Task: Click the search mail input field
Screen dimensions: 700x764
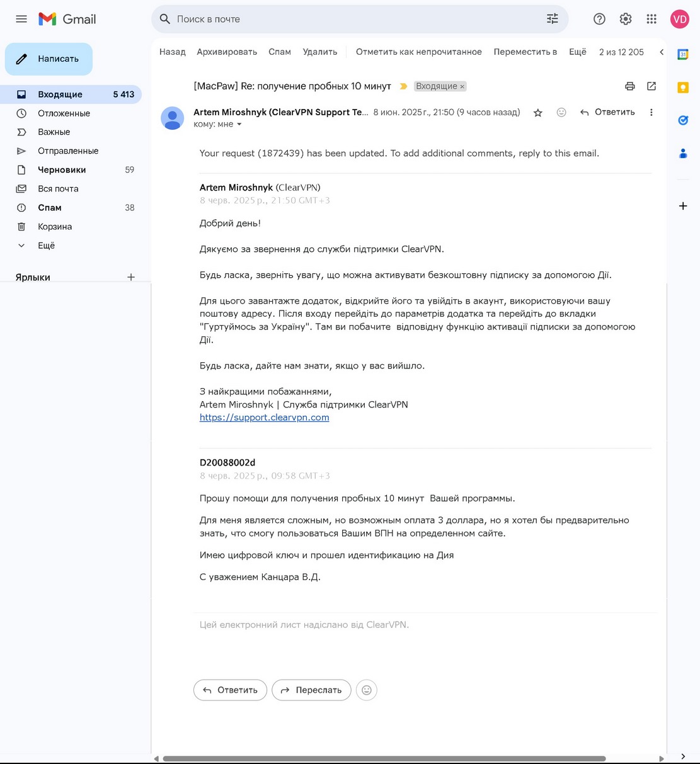Action: pos(359,19)
